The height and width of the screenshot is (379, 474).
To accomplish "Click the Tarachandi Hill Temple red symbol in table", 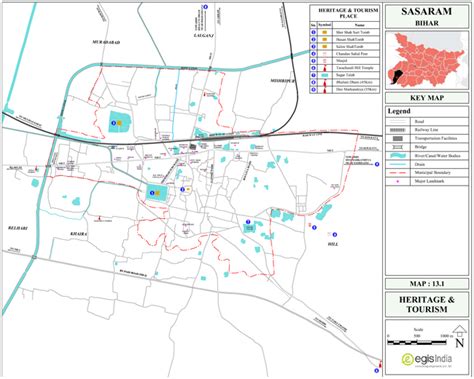I will (324, 68).
